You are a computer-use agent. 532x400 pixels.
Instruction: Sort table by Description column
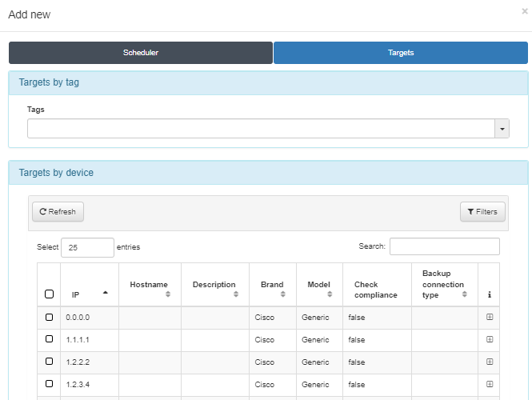(x=214, y=289)
